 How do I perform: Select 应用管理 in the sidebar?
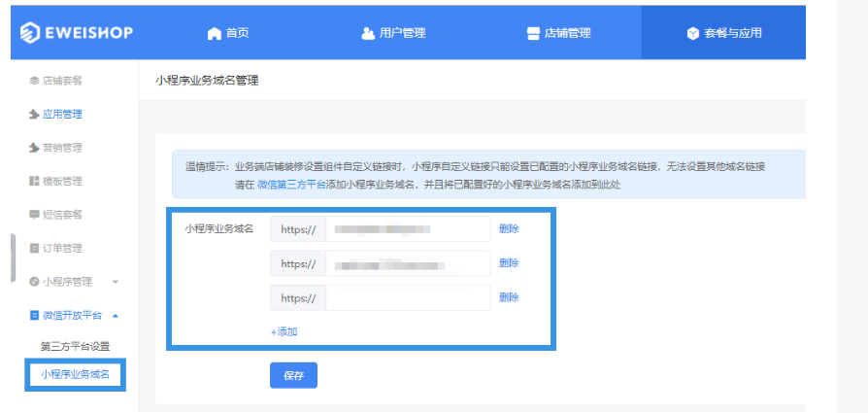[62, 115]
